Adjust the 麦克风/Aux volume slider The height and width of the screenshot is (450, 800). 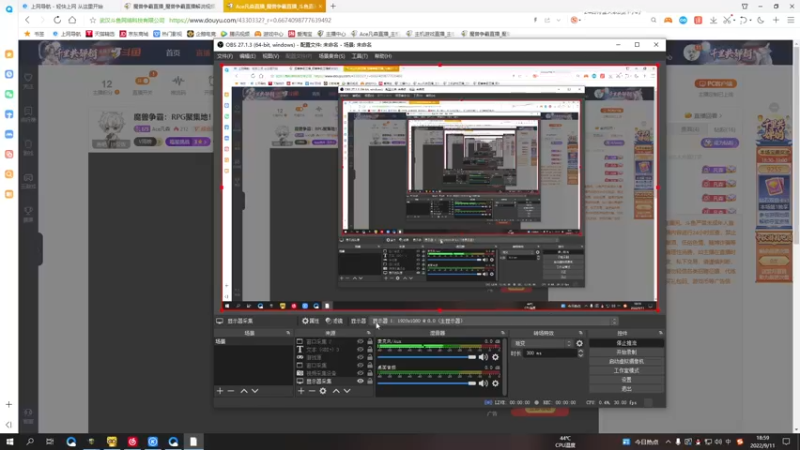coord(427,357)
